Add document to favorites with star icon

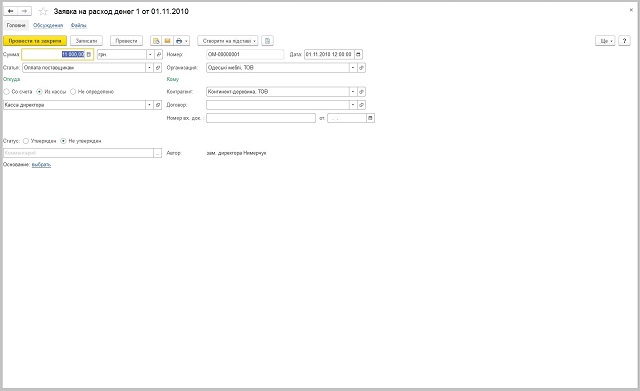43,11
